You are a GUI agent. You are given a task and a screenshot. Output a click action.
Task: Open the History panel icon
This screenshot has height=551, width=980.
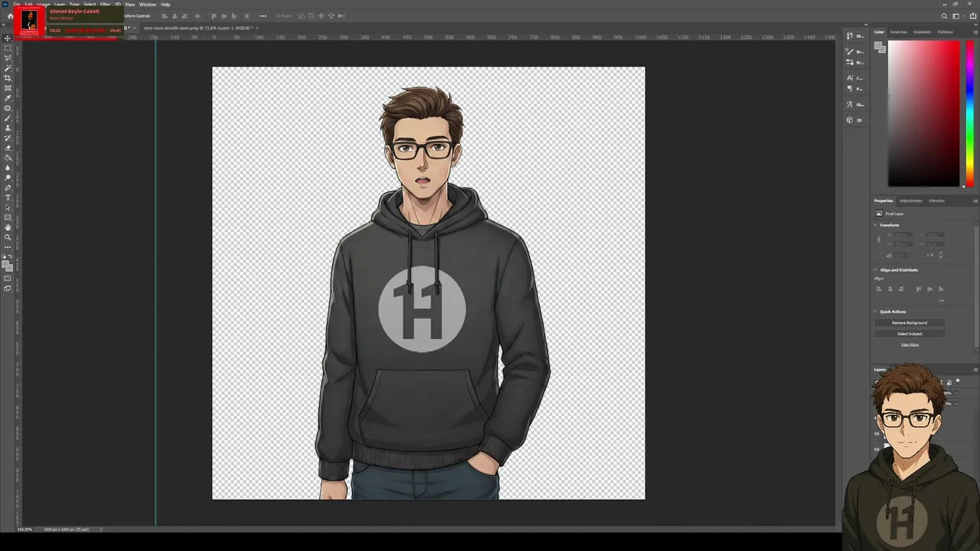point(850,35)
